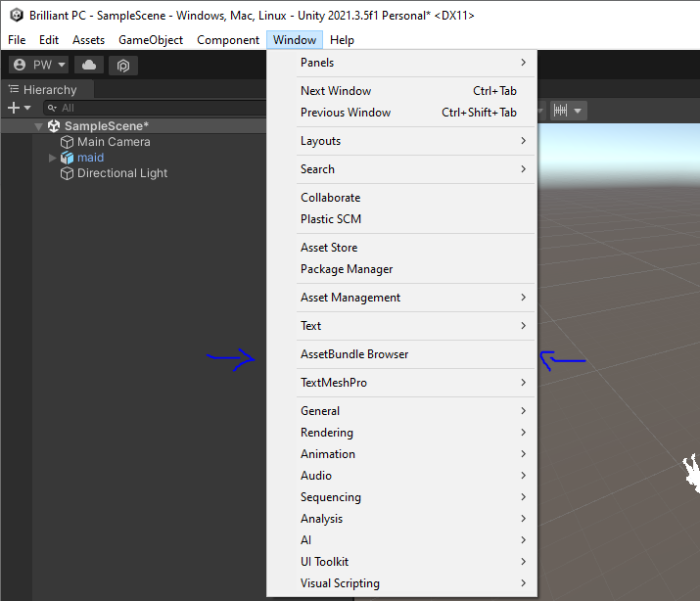Open the Asset Store
This screenshot has height=601, width=700.
(x=401, y=248)
